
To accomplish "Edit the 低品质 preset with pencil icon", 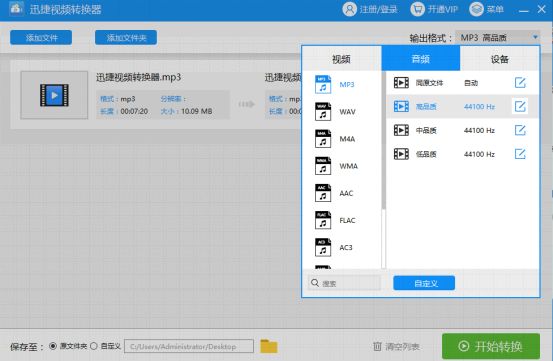I will [520, 154].
